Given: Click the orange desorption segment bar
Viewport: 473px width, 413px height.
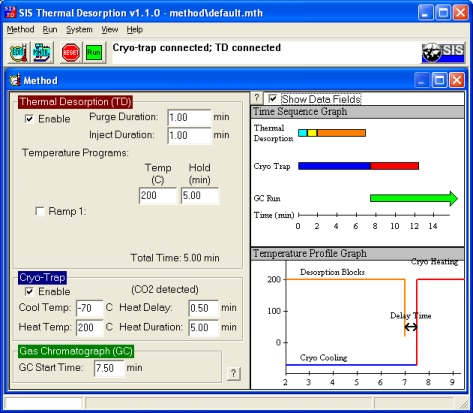Looking at the screenshot, I should pos(341,133).
